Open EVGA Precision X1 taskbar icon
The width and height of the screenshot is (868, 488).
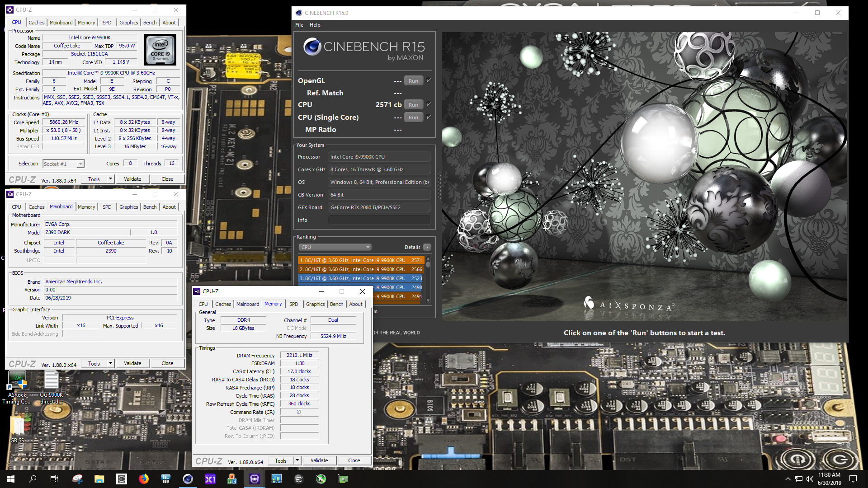[x=210, y=479]
